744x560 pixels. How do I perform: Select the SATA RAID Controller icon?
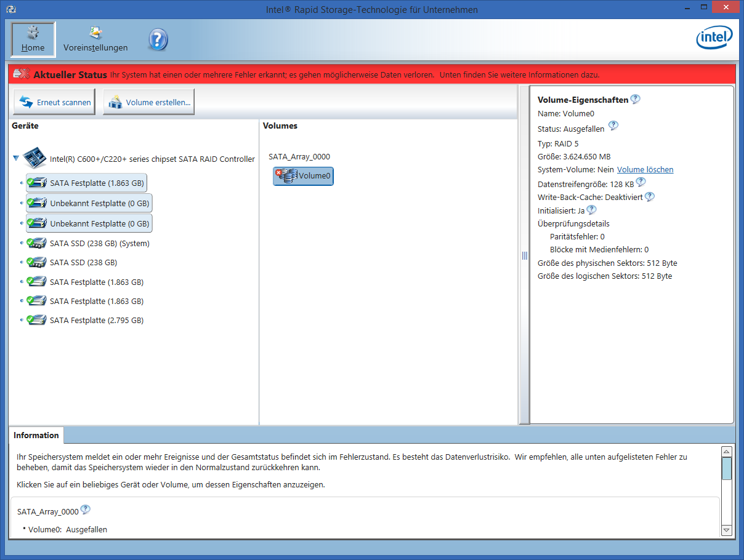(x=34, y=159)
